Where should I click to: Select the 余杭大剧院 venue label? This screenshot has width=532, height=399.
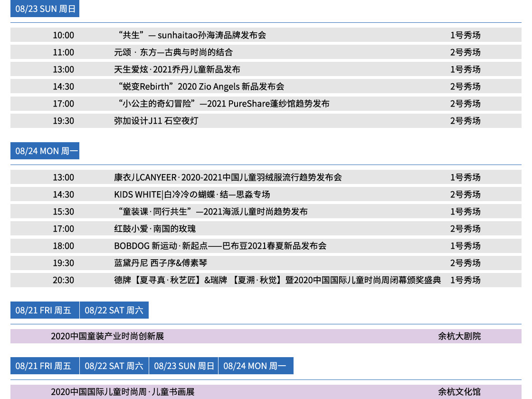(459, 336)
